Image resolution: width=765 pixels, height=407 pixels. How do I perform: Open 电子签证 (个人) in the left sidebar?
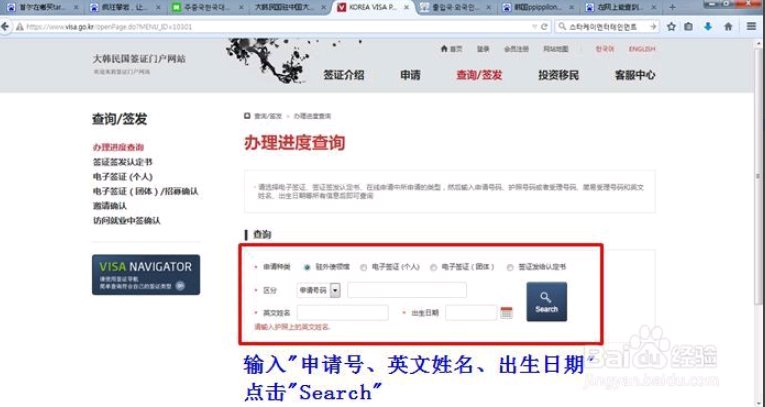click(122, 177)
